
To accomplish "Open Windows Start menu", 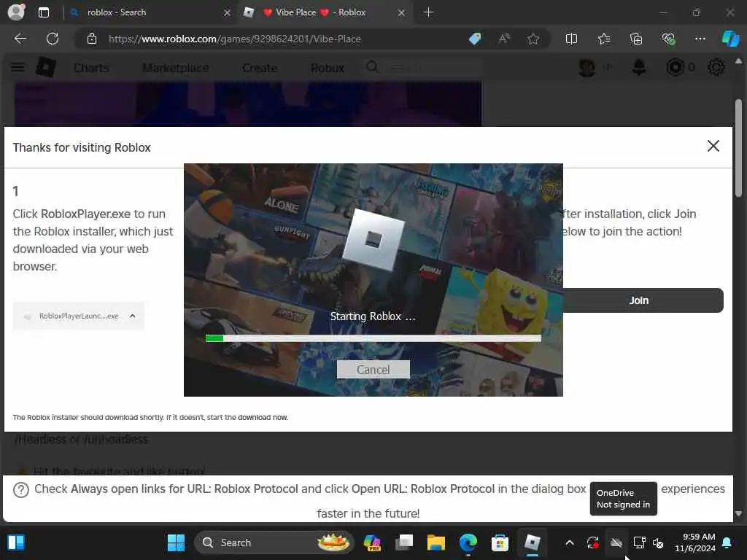I will pos(176,542).
